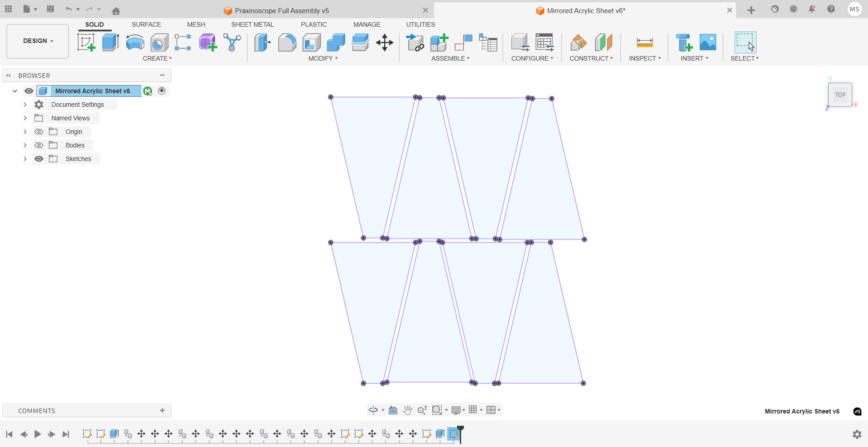Image resolution: width=868 pixels, height=447 pixels.
Task: Open the ASSEMBLE dropdown menu
Action: point(450,58)
